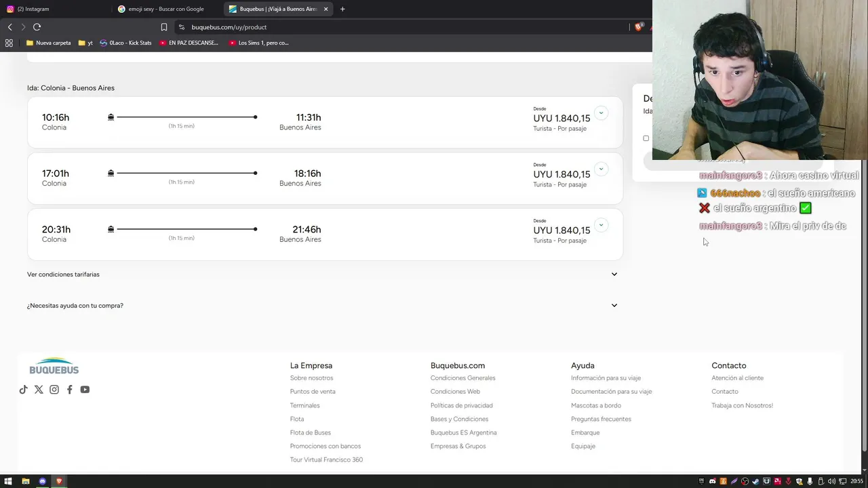The image size is (868, 488).
Task: Open Preguntas frecuentes link
Action: pyautogui.click(x=601, y=419)
